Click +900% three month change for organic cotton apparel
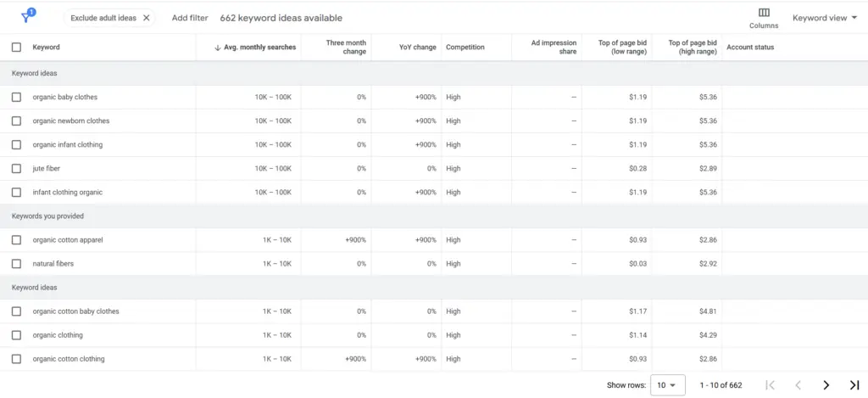The width and height of the screenshot is (868, 398). [x=355, y=240]
